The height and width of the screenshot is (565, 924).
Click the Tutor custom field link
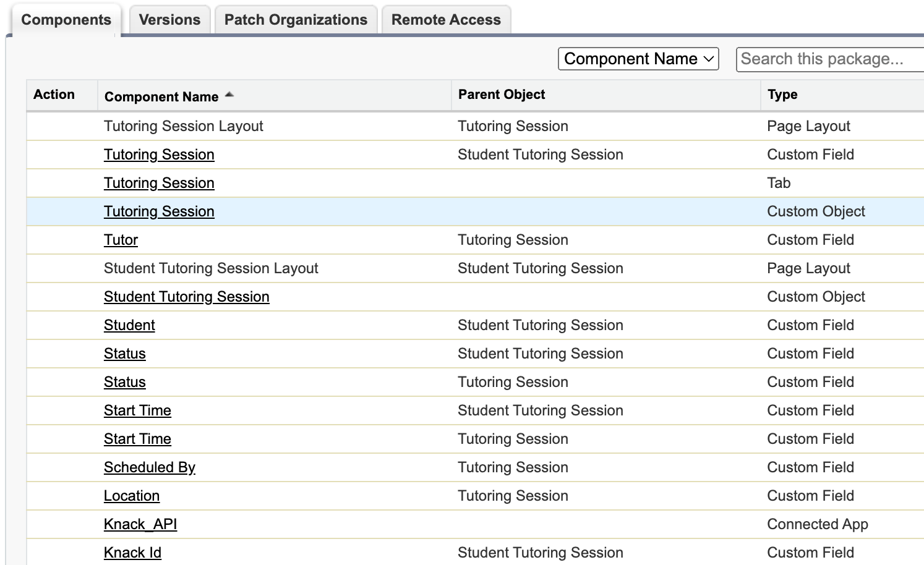point(121,240)
